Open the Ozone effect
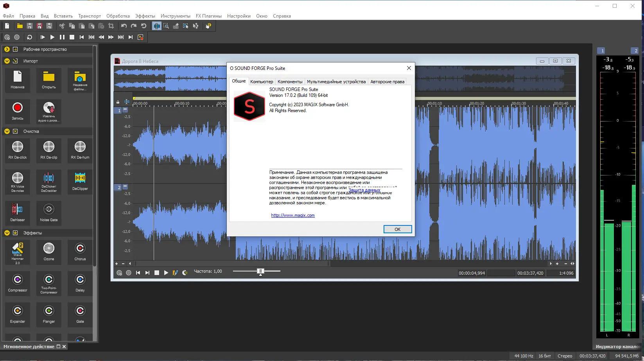Viewport: 644px width, 361px height. [x=48, y=252]
